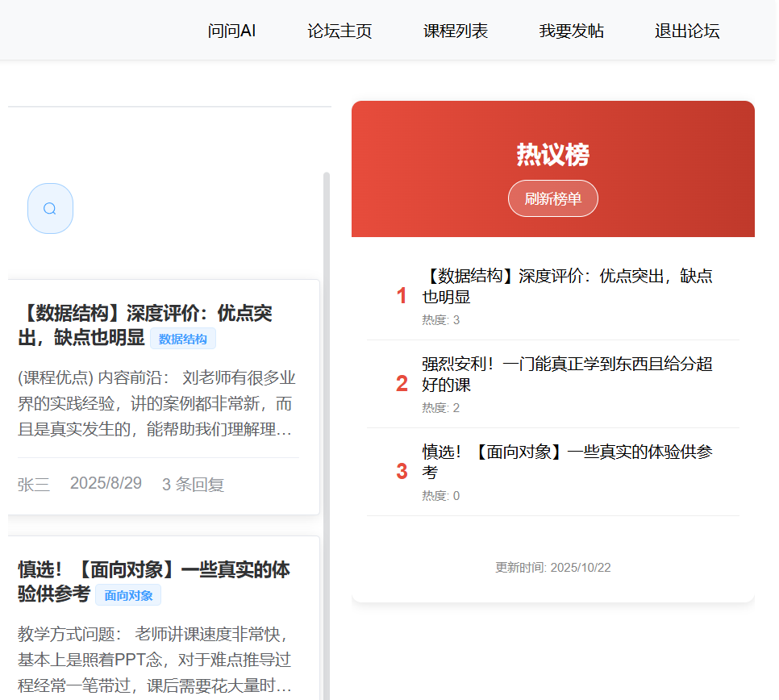Open the hot list post 强烈安利
This screenshot has height=700, width=779.
click(566, 374)
